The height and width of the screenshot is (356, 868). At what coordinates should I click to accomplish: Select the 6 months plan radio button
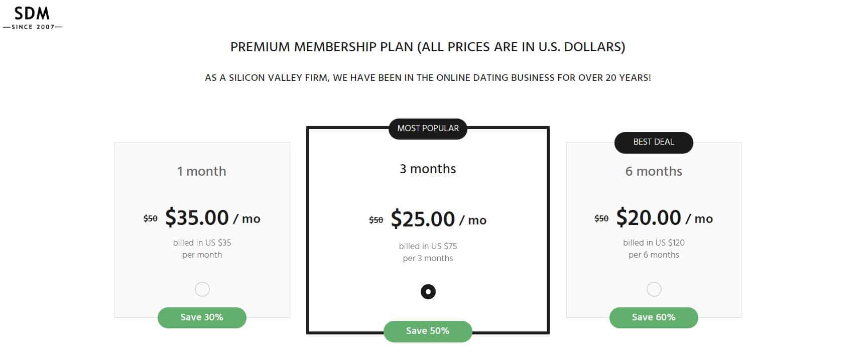(654, 289)
